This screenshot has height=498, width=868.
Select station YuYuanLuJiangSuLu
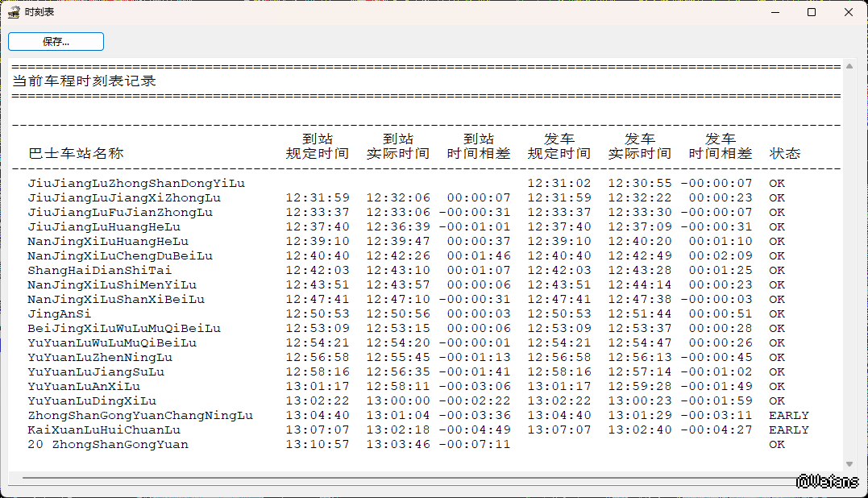(97, 371)
